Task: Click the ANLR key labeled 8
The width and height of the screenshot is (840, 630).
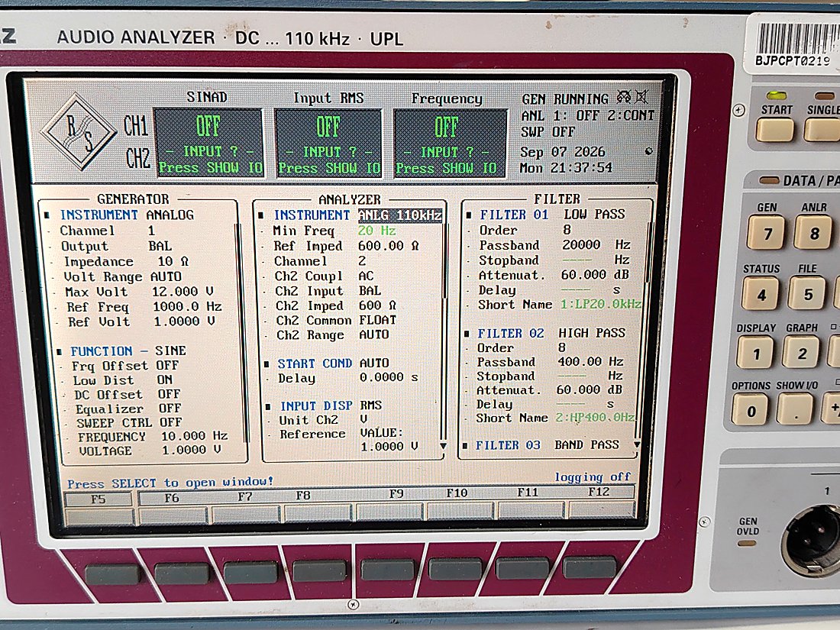Action: tap(814, 233)
